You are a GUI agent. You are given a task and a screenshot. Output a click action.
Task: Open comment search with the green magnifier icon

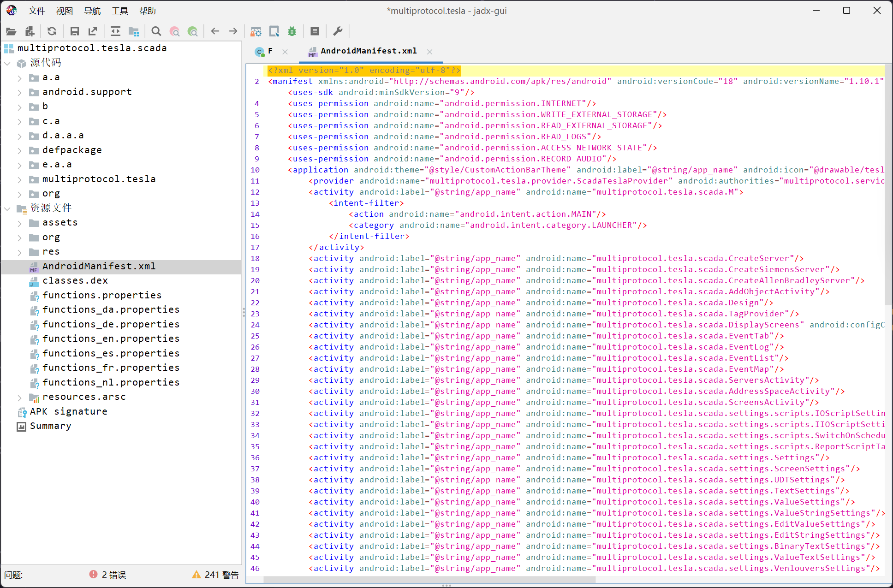coord(193,31)
